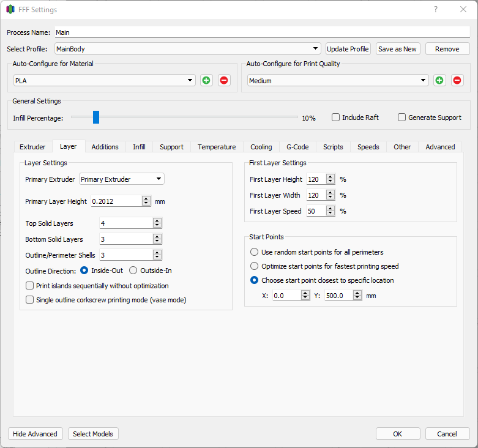Switch to the Support tab
The image size is (478, 448).
171,147
